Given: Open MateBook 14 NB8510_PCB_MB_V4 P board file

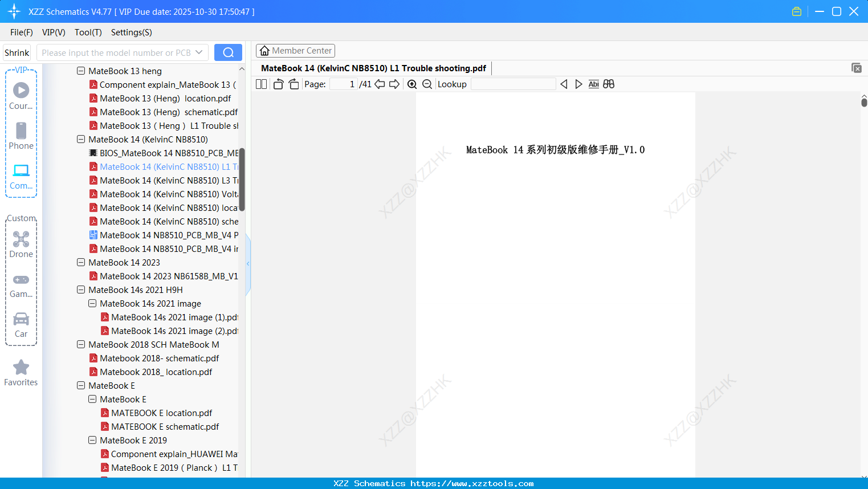Looking at the screenshot, I should [164, 235].
